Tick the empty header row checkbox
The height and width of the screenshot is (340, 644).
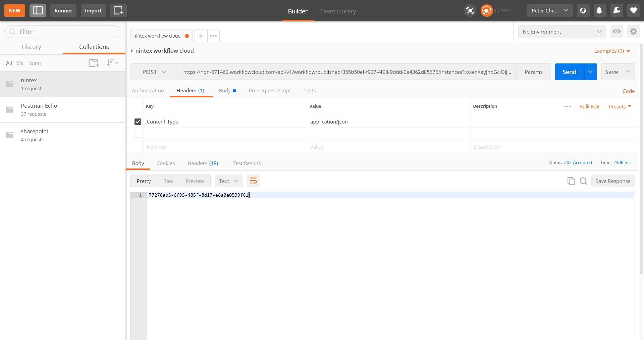138,134
